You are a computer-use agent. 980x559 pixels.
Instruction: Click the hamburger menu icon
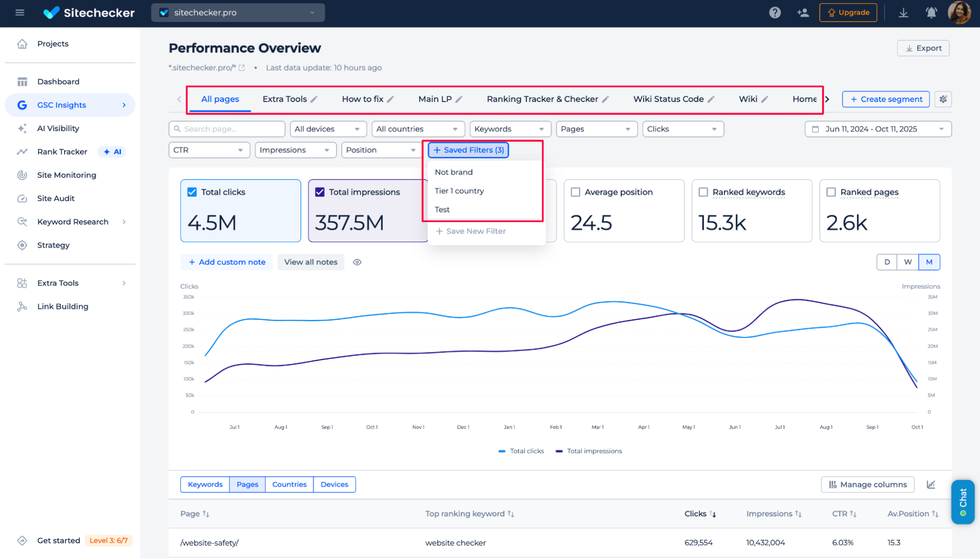pyautogui.click(x=20, y=13)
